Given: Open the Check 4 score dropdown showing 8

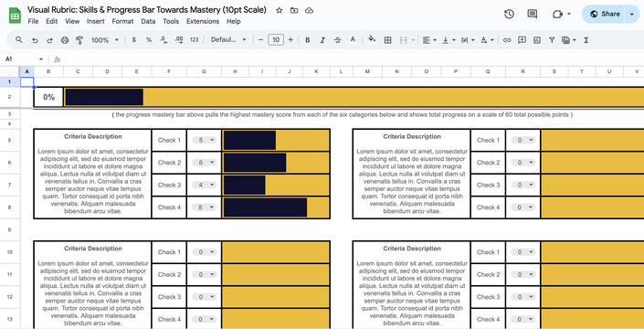Looking at the screenshot, I should [204, 207].
